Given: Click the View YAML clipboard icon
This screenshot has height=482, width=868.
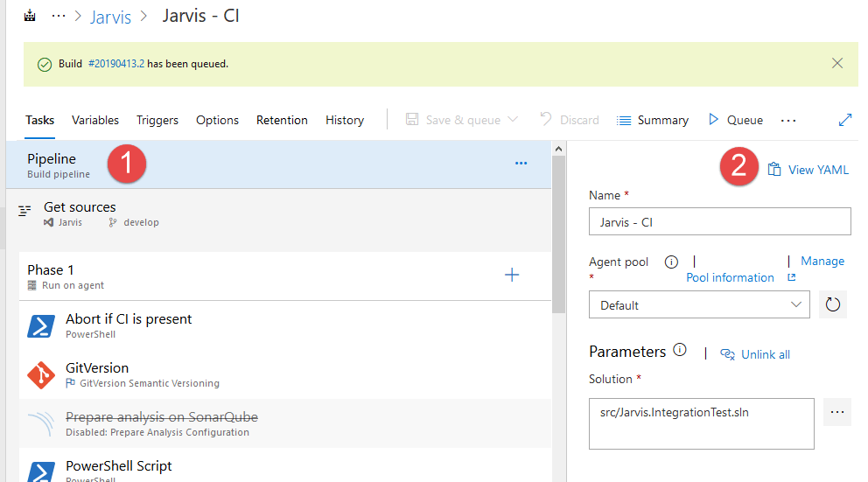Looking at the screenshot, I should [774, 170].
